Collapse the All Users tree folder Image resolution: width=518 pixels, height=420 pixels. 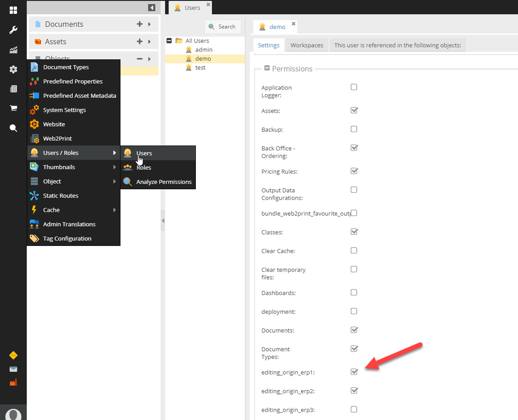(x=169, y=41)
